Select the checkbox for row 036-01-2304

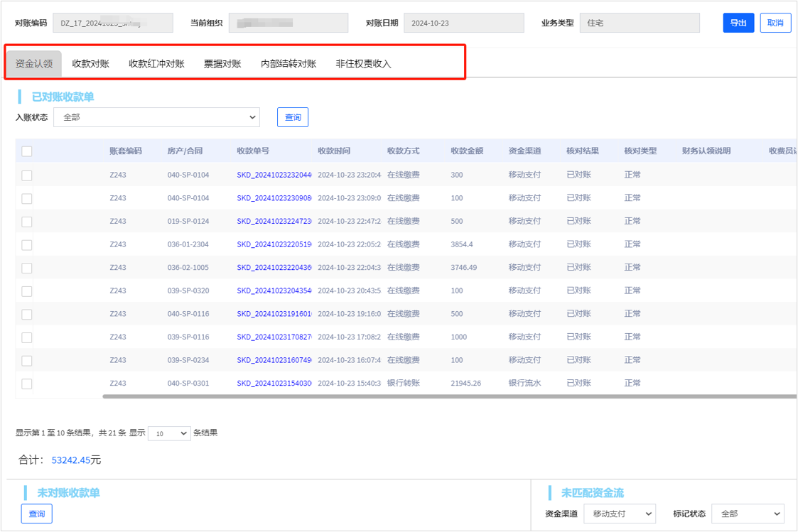[27, 245]
